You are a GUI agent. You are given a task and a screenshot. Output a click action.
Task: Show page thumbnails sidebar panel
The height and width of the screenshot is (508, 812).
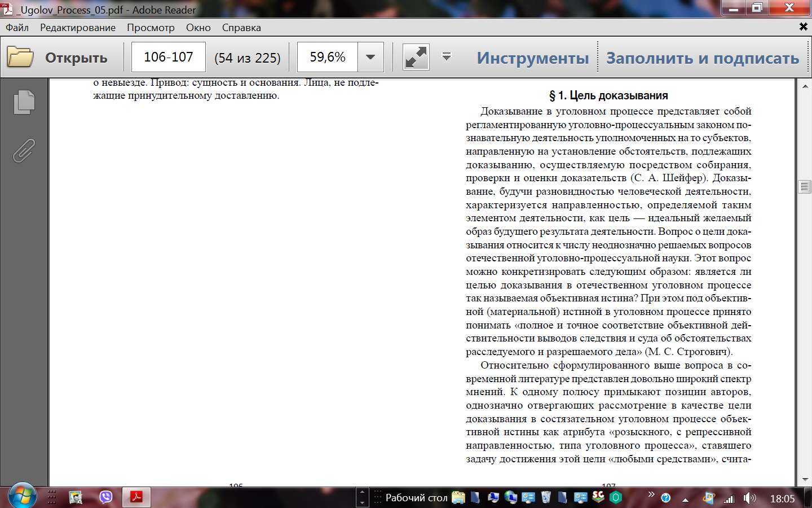coord(24,102)
